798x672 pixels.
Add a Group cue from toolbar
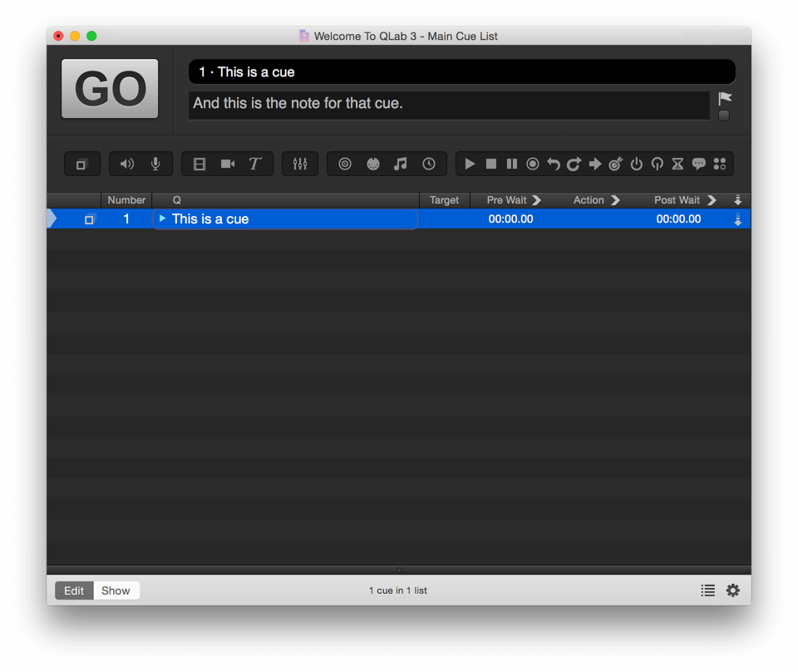pos(81,164)
